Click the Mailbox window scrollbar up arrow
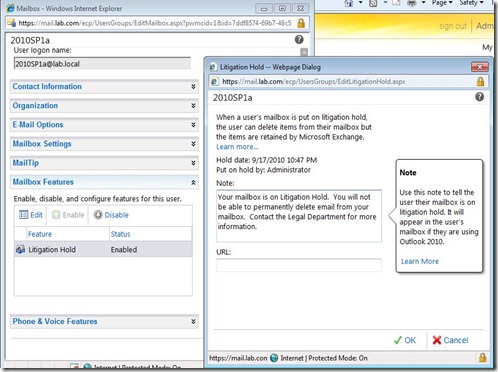This screenshot has width=498, height=372. tap(304, 52)
